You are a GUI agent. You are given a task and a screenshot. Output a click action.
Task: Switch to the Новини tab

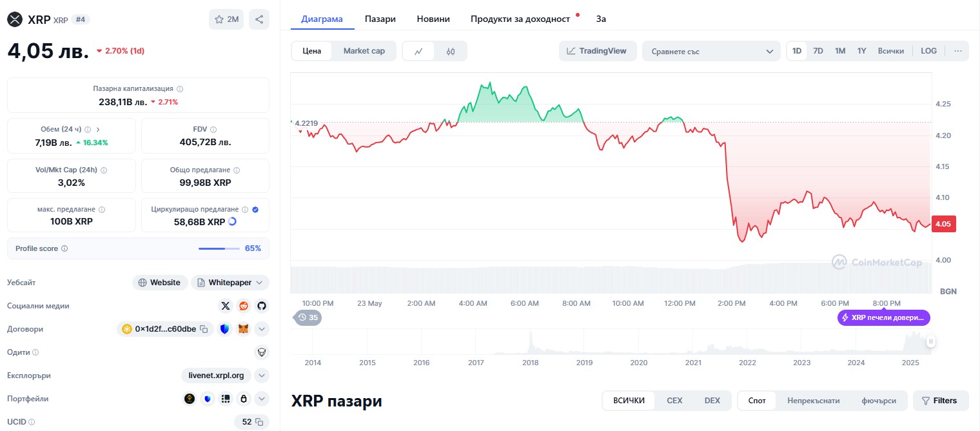433,19
